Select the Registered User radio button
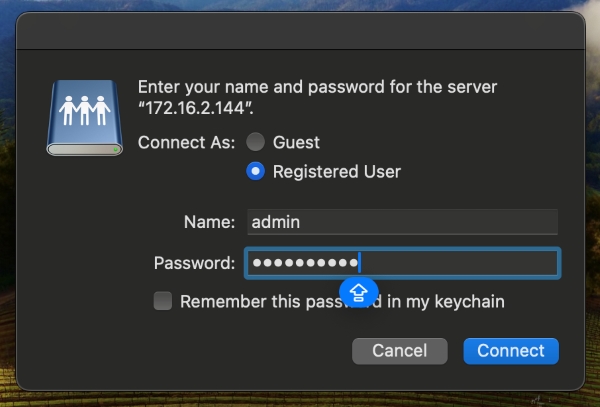Screen dimensions: 600x407 [x=255, y=171]
